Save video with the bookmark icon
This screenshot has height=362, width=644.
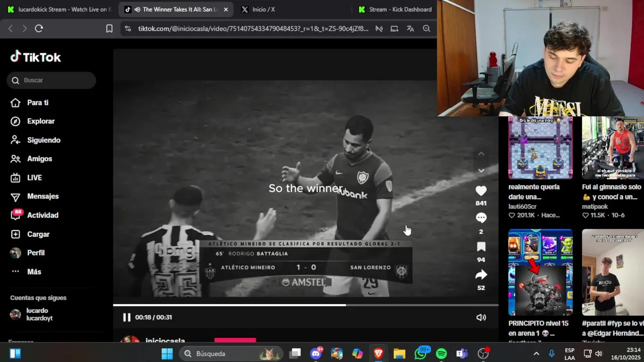pyautogui.click(x=481, y=246)
